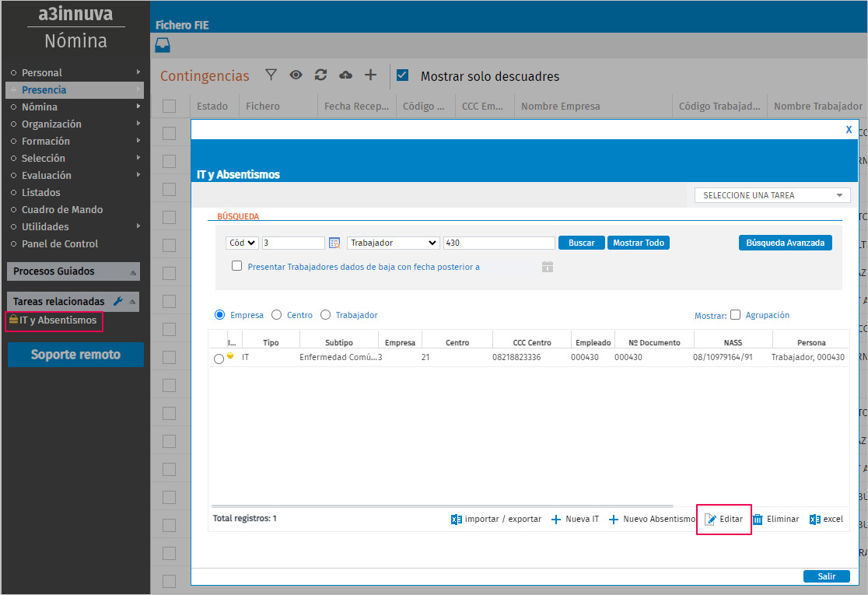Screen dimensions: 868x595
Task: Open the filter funnel in Contingencias toolbar
Action: point(271,75)
